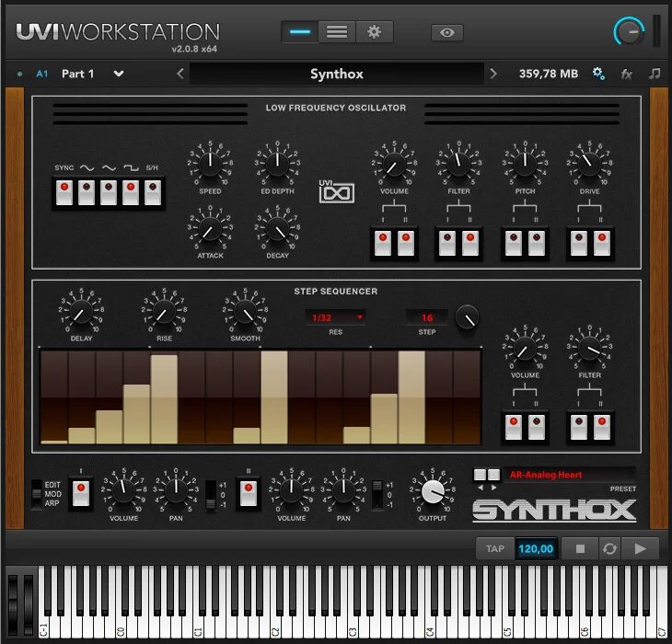
Task: Open the browser list view icon
Action: tap(337, 32)
